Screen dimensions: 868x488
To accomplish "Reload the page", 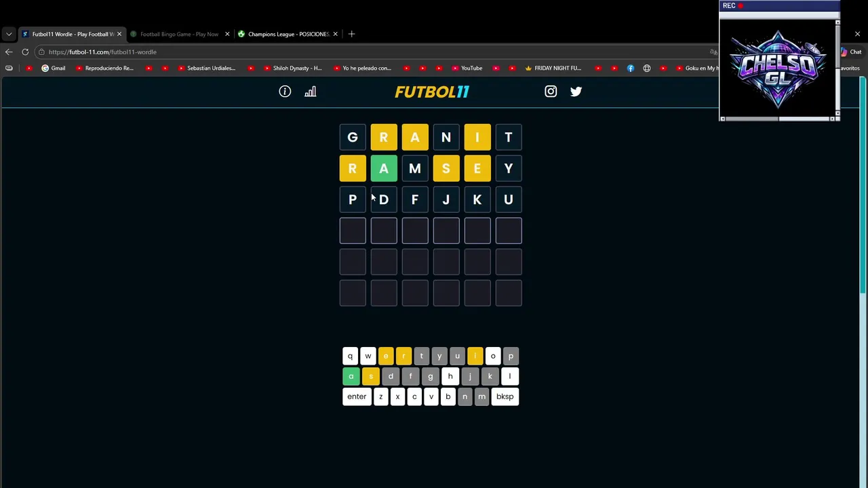I will pyautogui.click(x=25, y=52).
